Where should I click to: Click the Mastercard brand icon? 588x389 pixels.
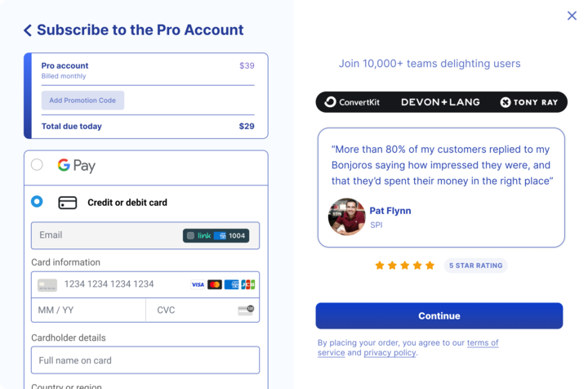click(215, 284)
